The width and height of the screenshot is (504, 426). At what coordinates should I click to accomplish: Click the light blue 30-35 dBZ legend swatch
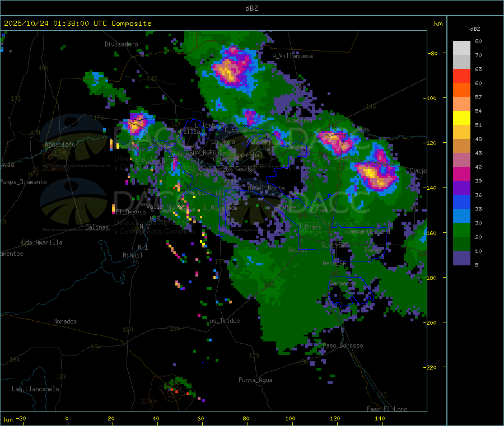click(x=461, y=216)
